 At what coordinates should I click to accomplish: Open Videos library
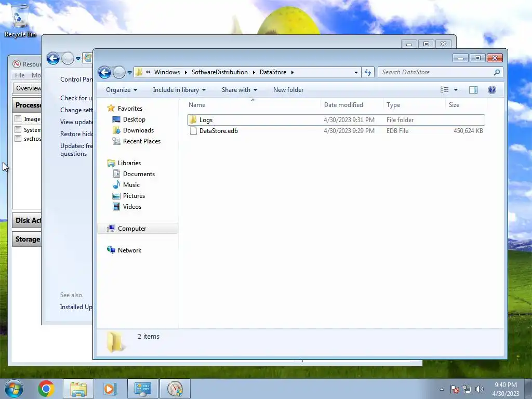[x=132, y=207]
